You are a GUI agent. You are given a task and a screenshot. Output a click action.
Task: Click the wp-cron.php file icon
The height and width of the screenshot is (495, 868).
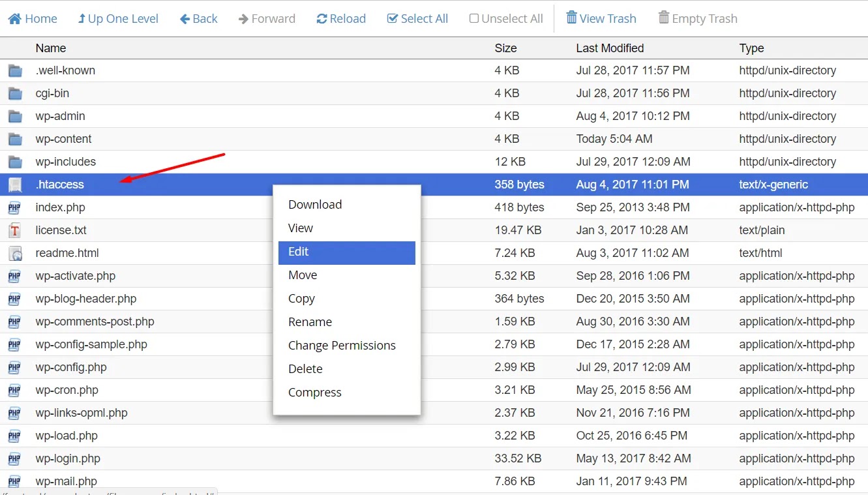[x=15, y=390]
